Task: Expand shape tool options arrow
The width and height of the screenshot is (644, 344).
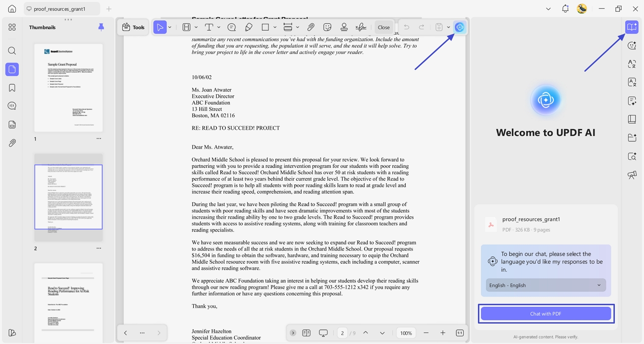Action: click(x=275, y=27)
